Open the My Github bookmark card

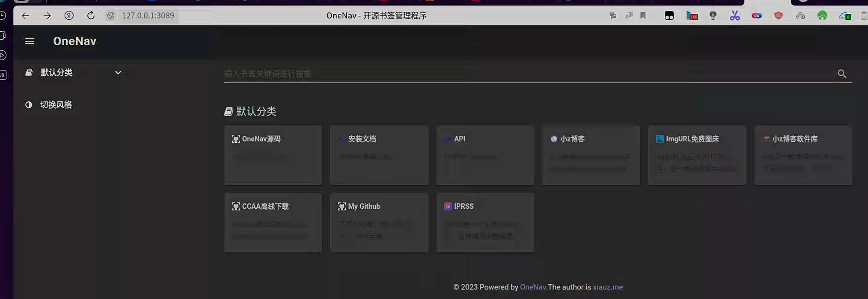pyautogui.click(x=379, y=222)
